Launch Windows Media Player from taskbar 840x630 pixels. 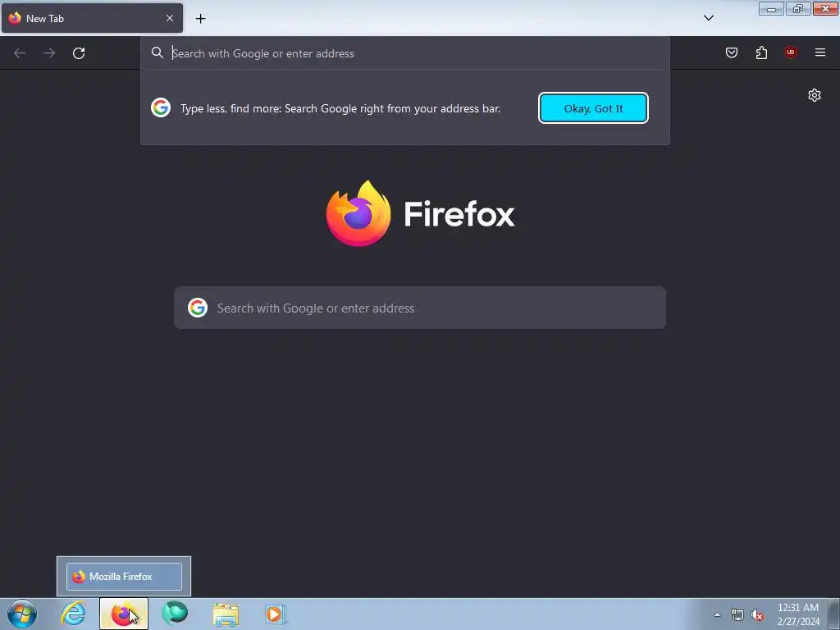276,614
